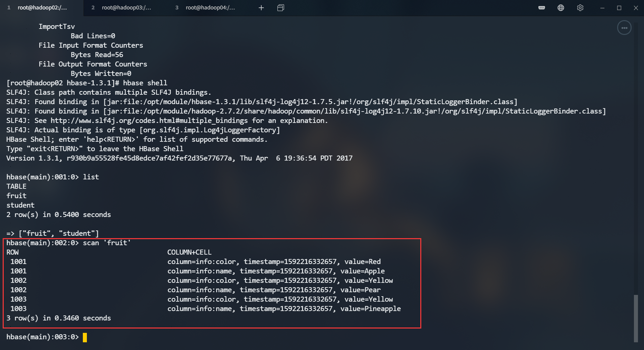Click the COLUMN+CELL header text
This screenshot has height=350, width=644.
[189, 252]
